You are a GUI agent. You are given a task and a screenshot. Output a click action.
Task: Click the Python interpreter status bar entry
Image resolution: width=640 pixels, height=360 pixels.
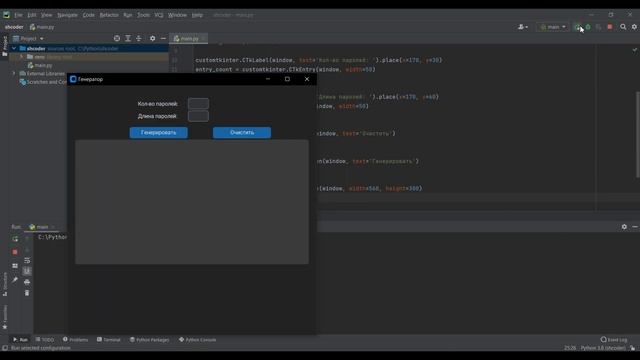[x=603, y=348]
